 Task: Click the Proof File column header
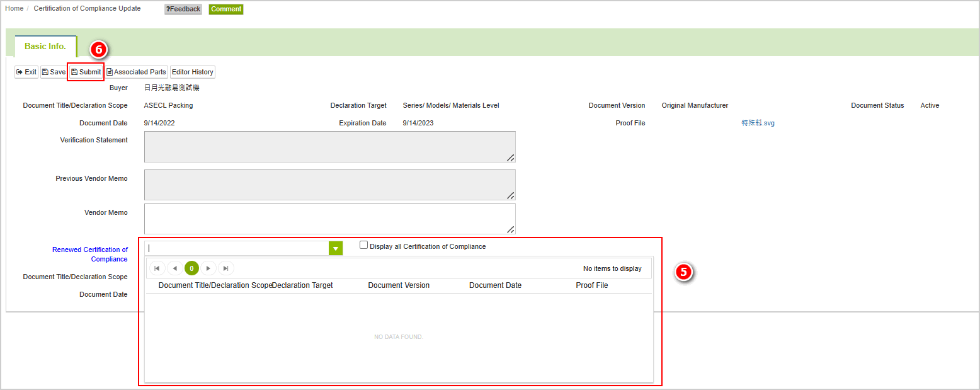592,285
